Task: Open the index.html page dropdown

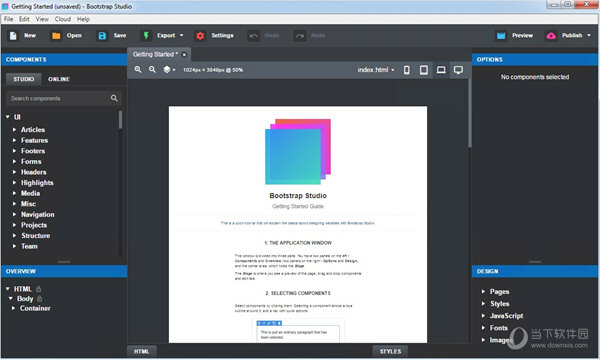Action: click(376, 70)
